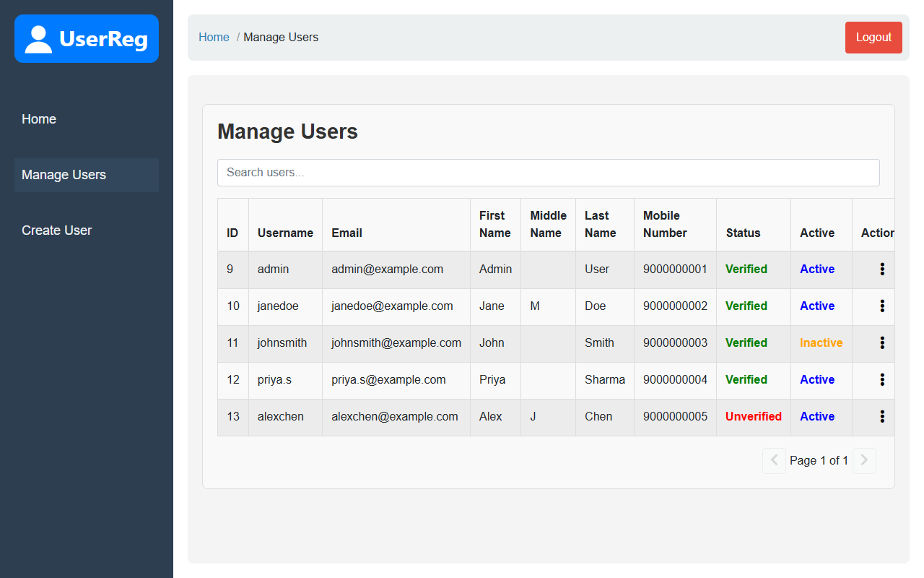Go to next page with right chevron
The height and width of the screenshot is (578, 924).
pos(864,460)
